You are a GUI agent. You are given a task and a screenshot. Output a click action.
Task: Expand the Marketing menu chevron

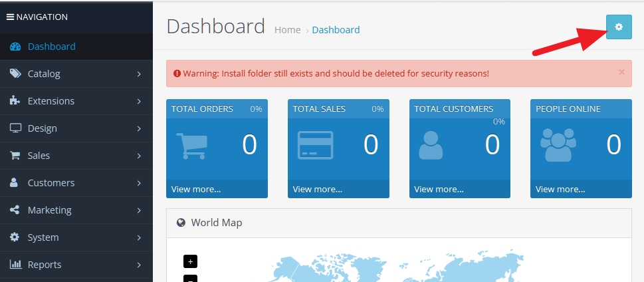coord(139,210)
